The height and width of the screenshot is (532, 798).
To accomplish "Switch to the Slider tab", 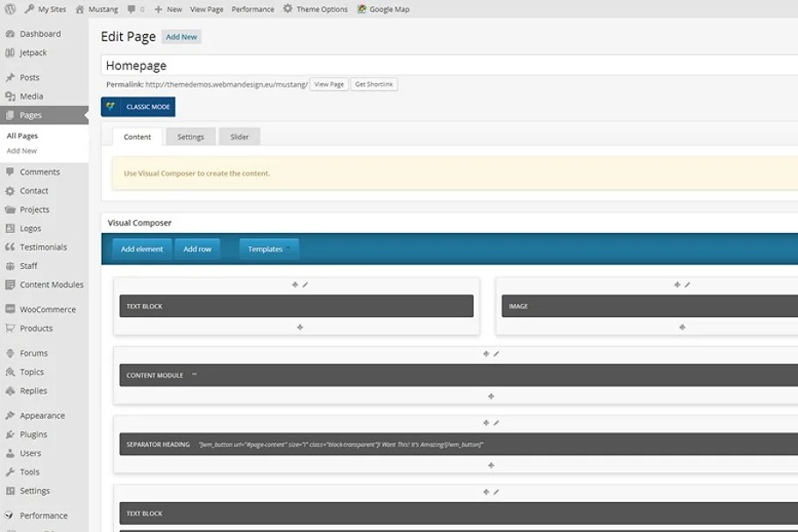I will coord(239,137).
